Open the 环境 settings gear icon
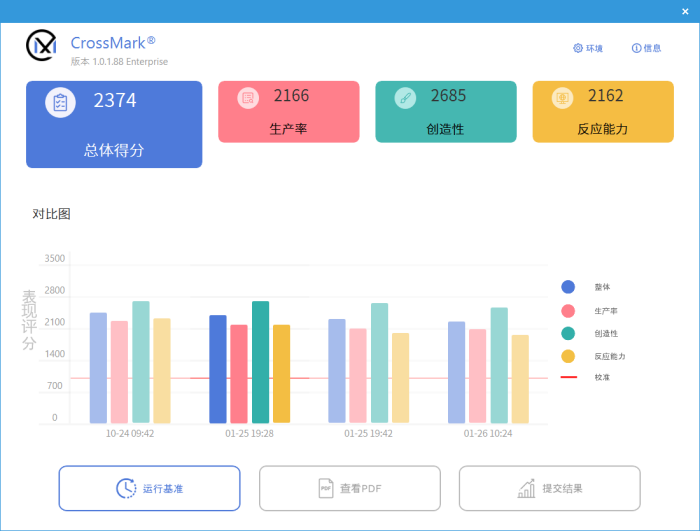The image size is (700, 531). (x=578, y=48)
